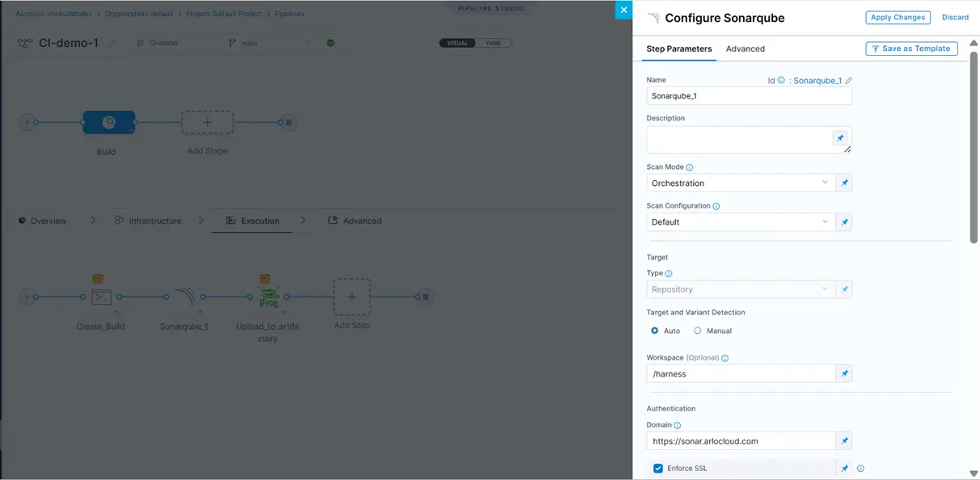Image resolution: width=980 pixels, height=480 pixels.
Task: Pin icon beside Description field
Action: click(840, 138)
